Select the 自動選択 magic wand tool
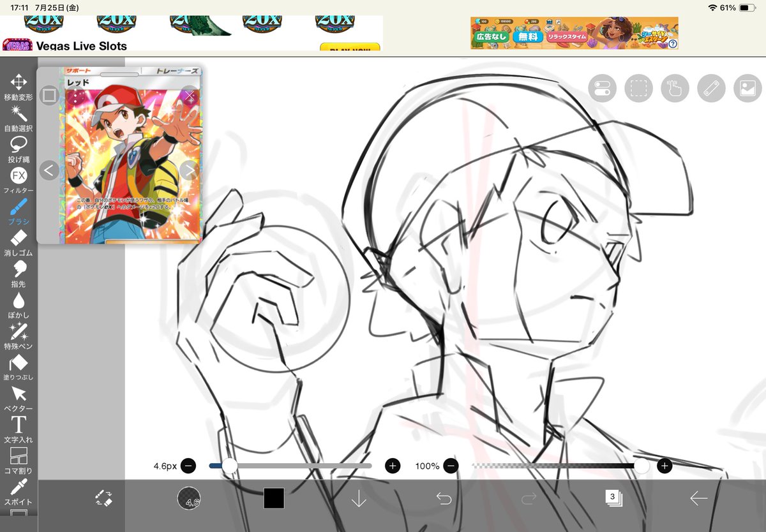Image resolution: width=766 pixels, height=532 pixels. click(x=19, y=118)
